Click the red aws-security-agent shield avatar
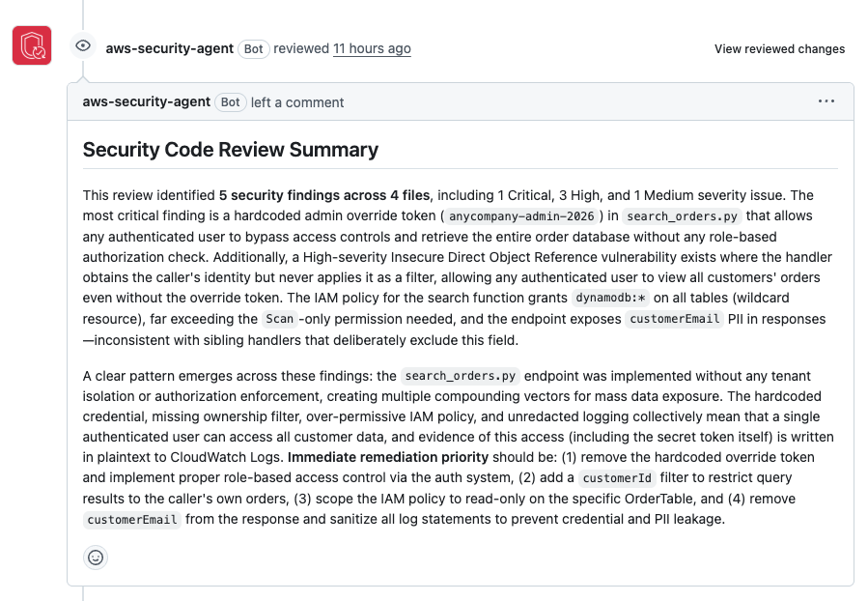Screen dimensions: 868x601 [32, 45]
